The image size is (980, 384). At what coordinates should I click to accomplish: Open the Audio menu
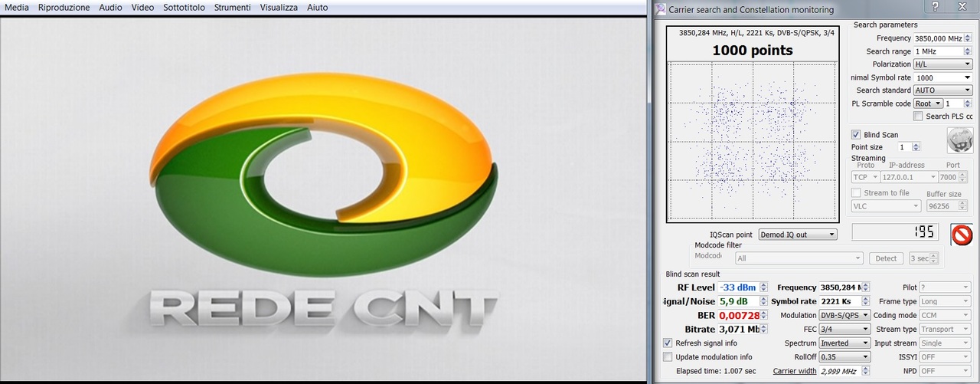tap(110, 8)
